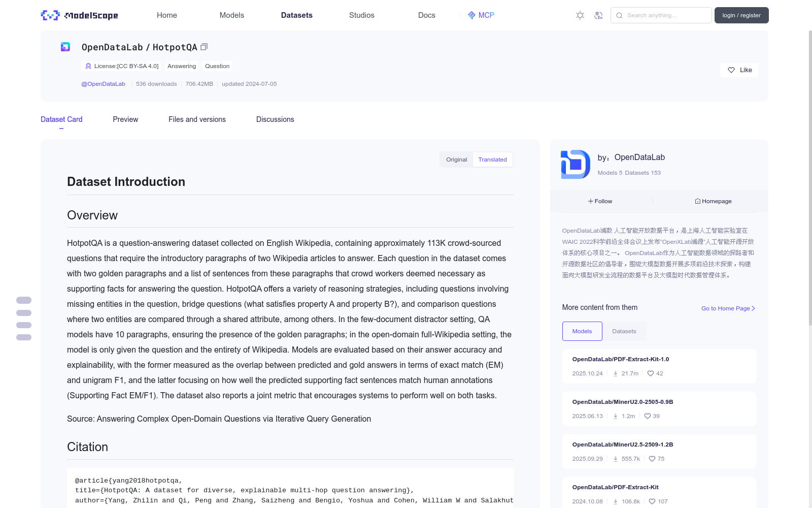Screen dimensions: 812x508
Task: Select the by: OpenDataLab author name
Action: coord(631,157)
